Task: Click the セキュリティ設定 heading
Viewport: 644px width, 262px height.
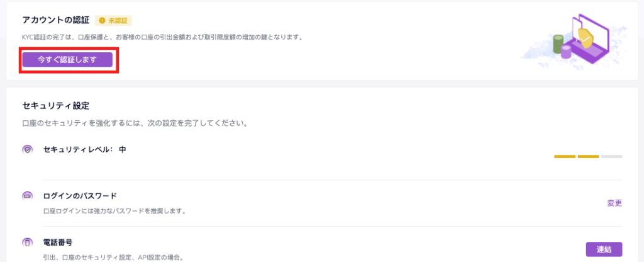Action: click(55, 106)
